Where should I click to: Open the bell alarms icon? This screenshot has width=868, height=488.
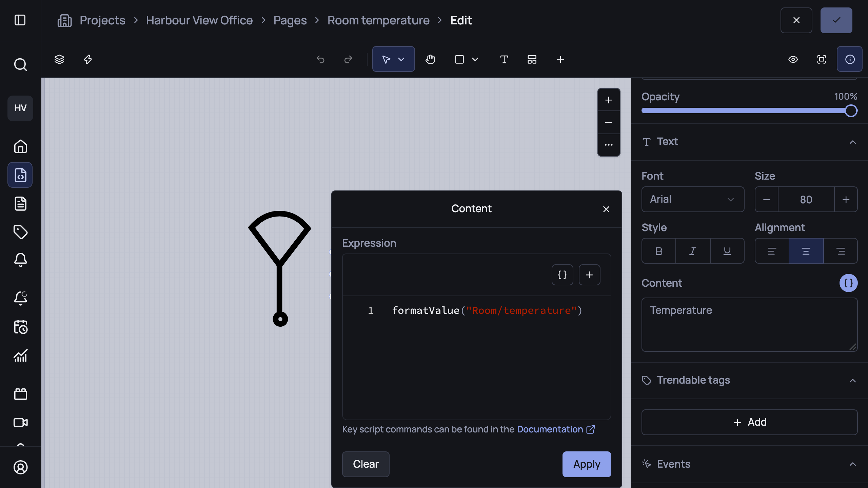tap(20, 260)
